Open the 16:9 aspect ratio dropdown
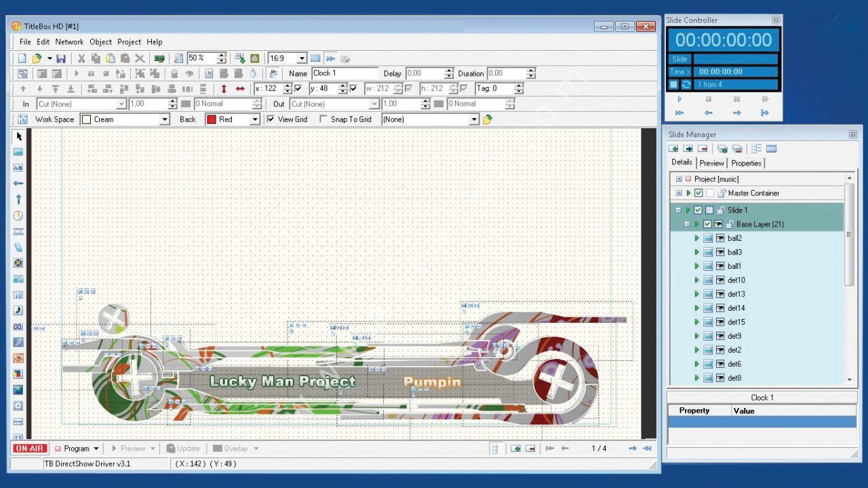 point(302,59)
